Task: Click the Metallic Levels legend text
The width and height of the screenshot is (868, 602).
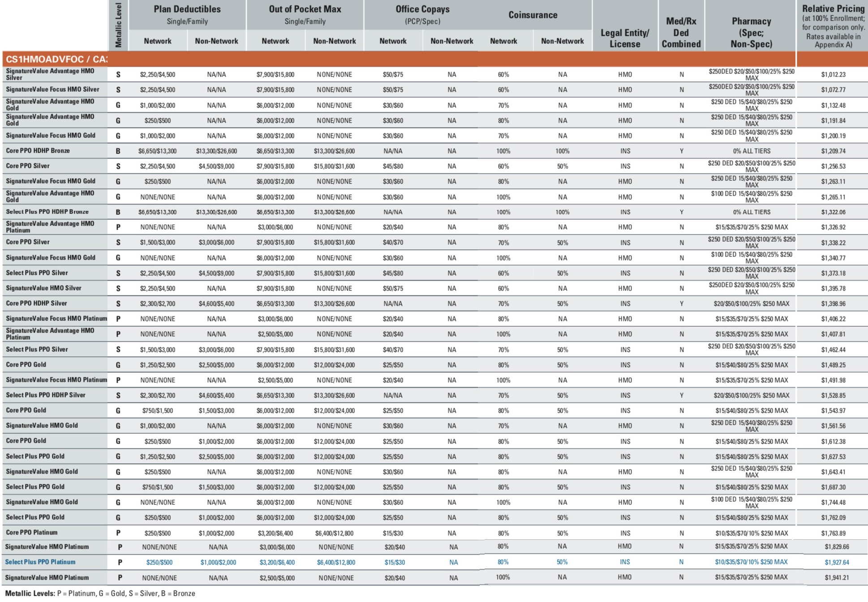Action: click(100, 593)
